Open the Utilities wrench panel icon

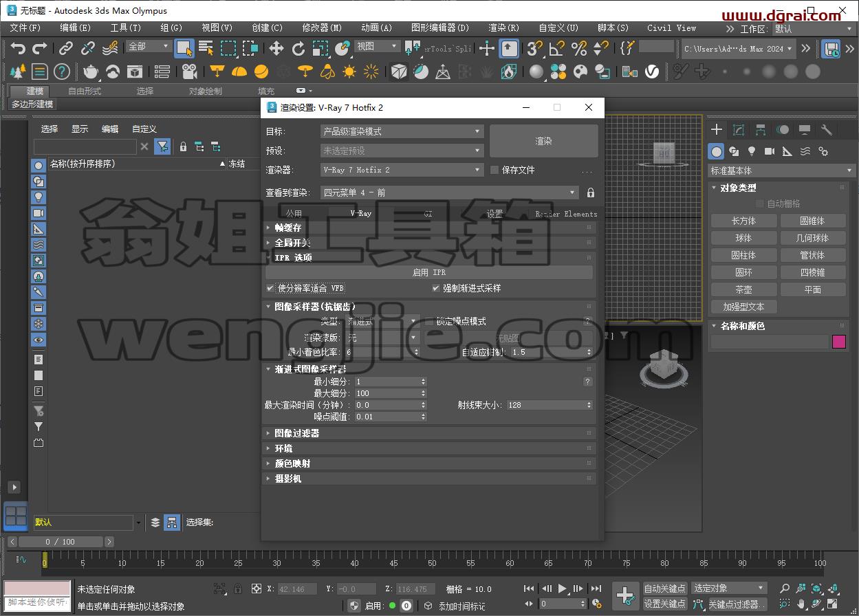tap(827, 130)
